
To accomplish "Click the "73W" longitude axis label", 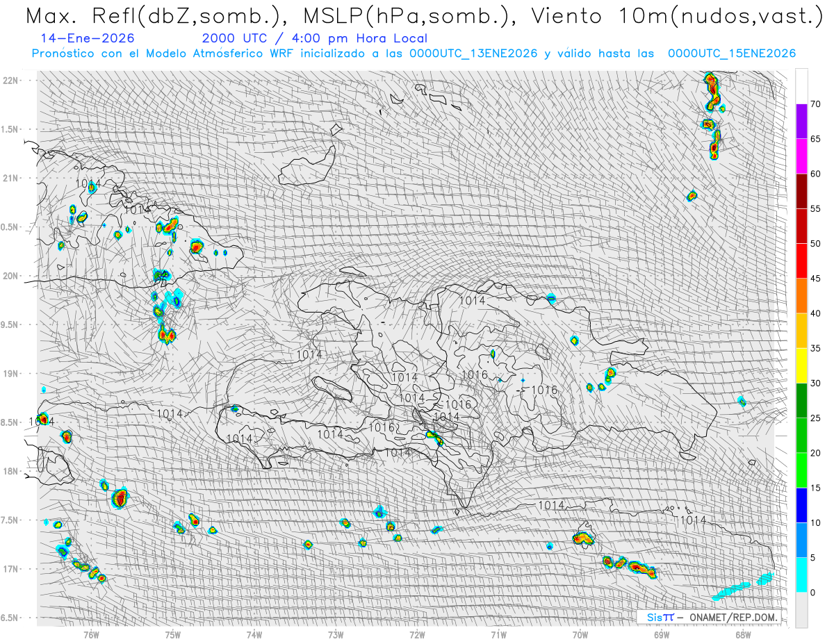I will point(336,634).
